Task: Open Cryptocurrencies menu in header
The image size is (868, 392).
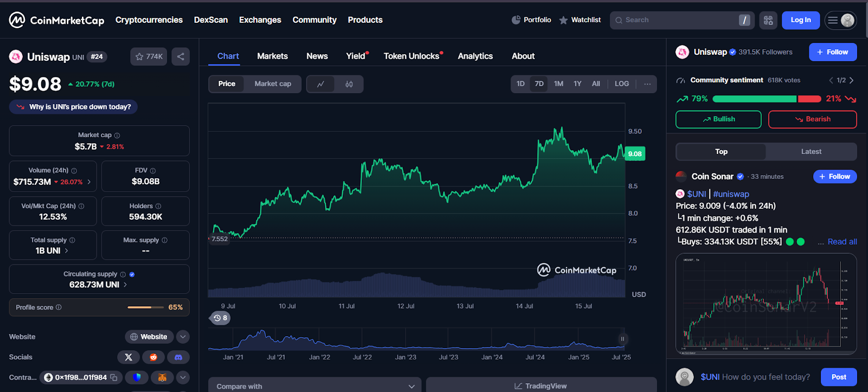Action: pos(149,20)
